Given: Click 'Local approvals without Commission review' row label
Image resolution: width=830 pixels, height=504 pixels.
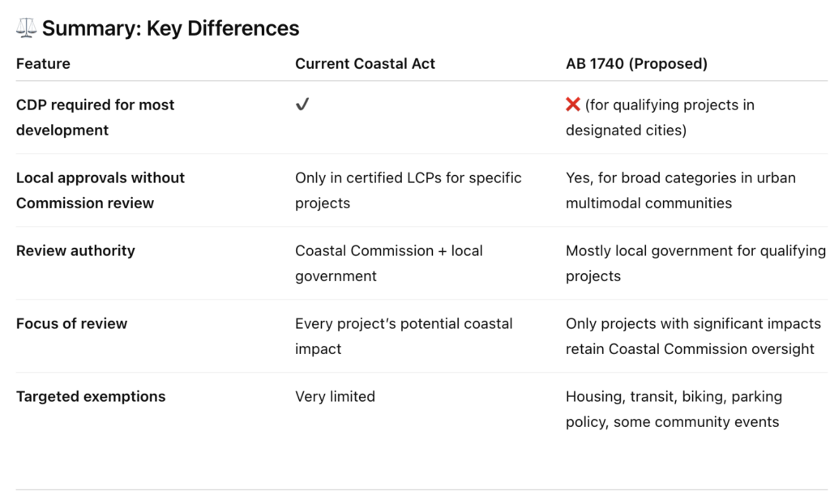Looking at the screenshot, I should (x=100, y=190).
